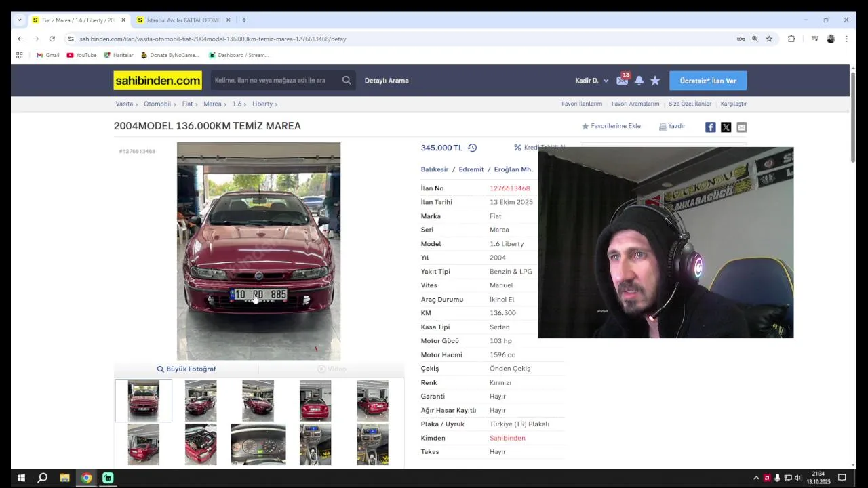Open favorites star in header
Viewport: 868px width, 488px height.
(x=655, y=81)
